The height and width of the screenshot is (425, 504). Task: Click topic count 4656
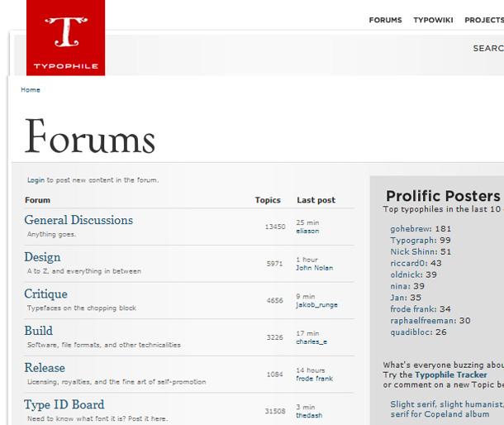[274, 300]
